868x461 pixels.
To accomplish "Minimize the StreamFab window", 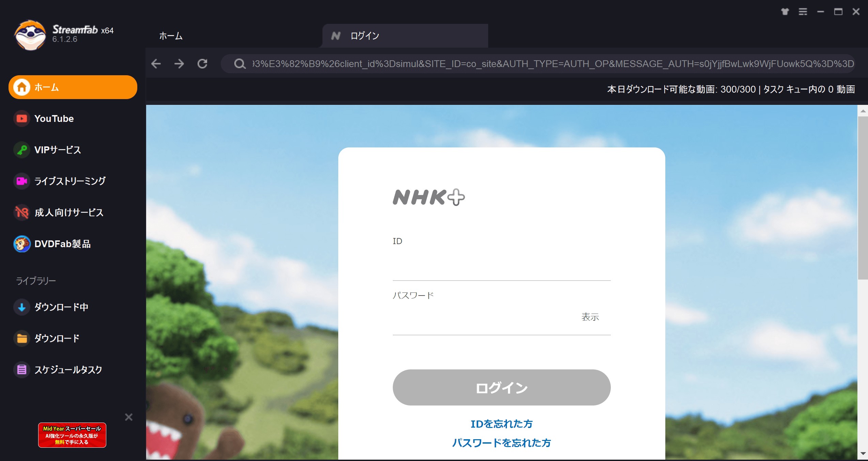I will [821, 12].
